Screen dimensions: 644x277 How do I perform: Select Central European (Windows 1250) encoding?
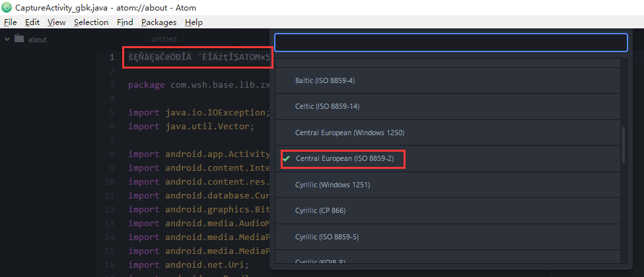click(x=448, y=133)
